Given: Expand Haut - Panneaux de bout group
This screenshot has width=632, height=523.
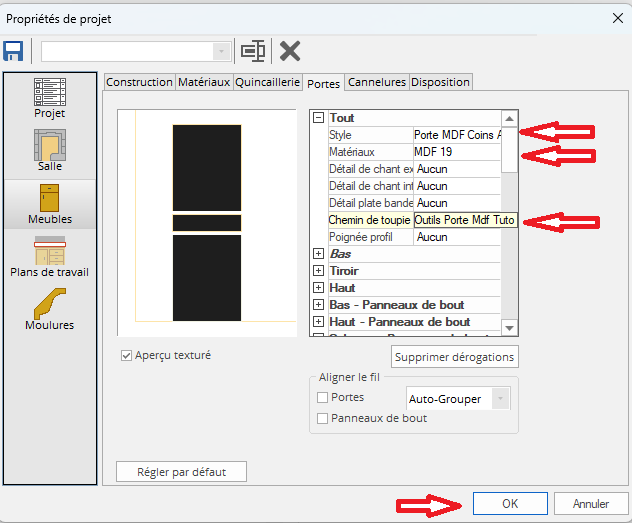Looking at the screenshot, I should pos(318,321).
